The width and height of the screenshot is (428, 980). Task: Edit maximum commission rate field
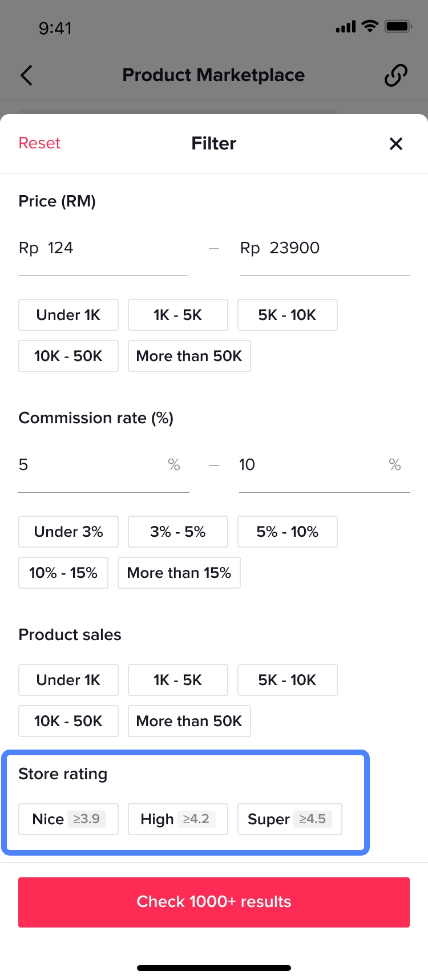click(x=311, y=465)
